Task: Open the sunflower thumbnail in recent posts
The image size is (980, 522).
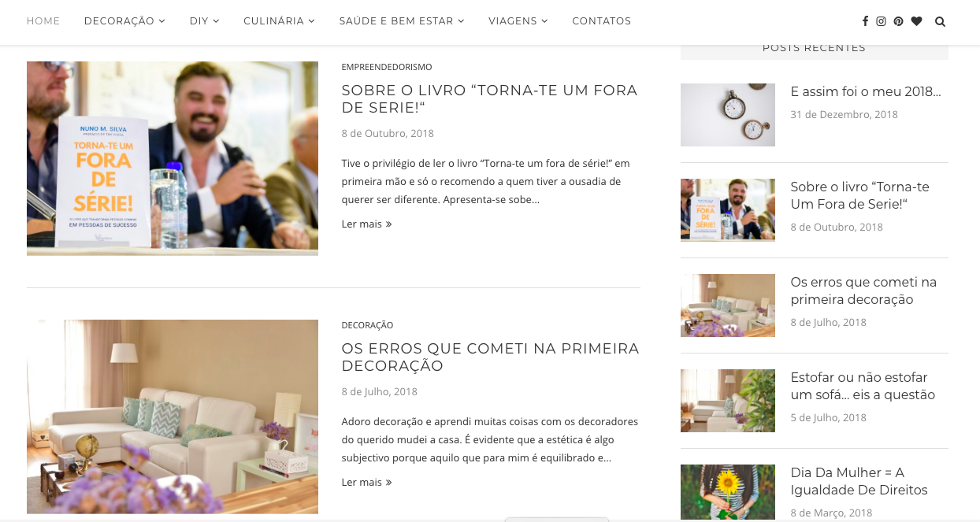Action: 728,493
